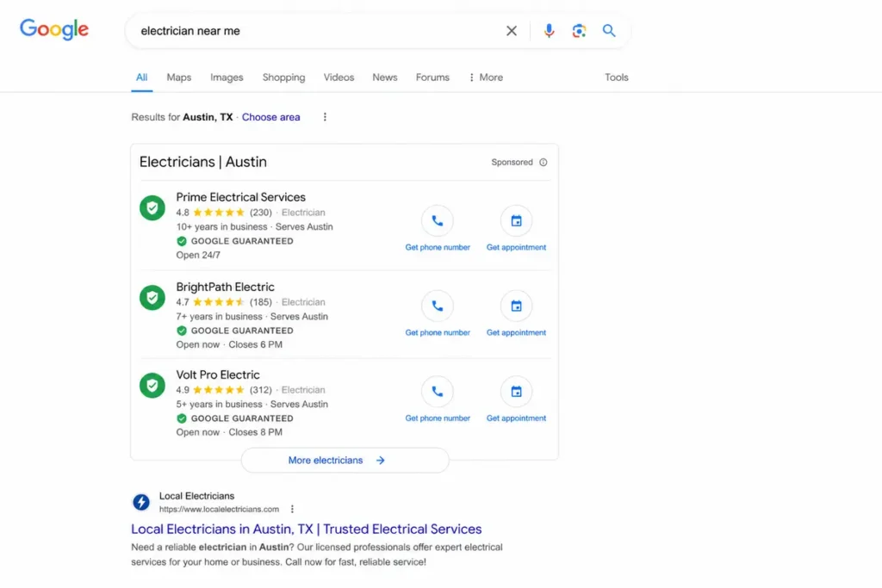Open the Prime Electrical Services listing

241,197
